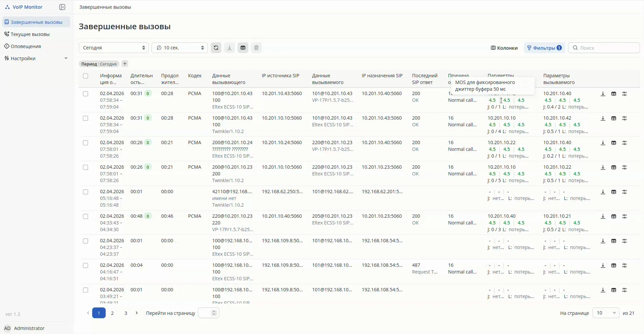The height and width of the screenshot is (334, 644).
Task: Click the download export icon in toolbar
Action: [x=229, y=48]
